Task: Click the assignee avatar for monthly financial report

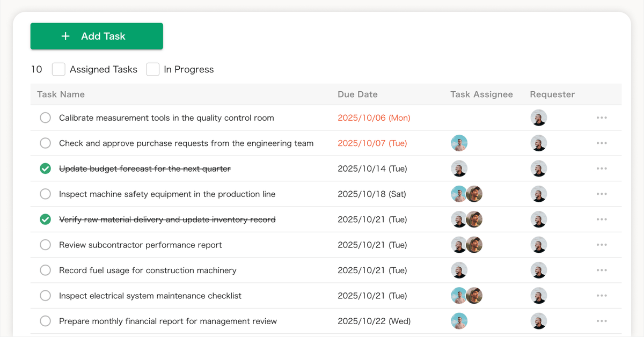Action: tap(459, 321)
